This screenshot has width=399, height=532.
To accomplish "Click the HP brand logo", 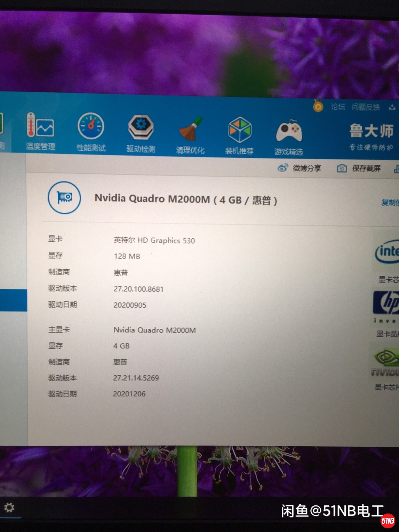I will point(386,303).
